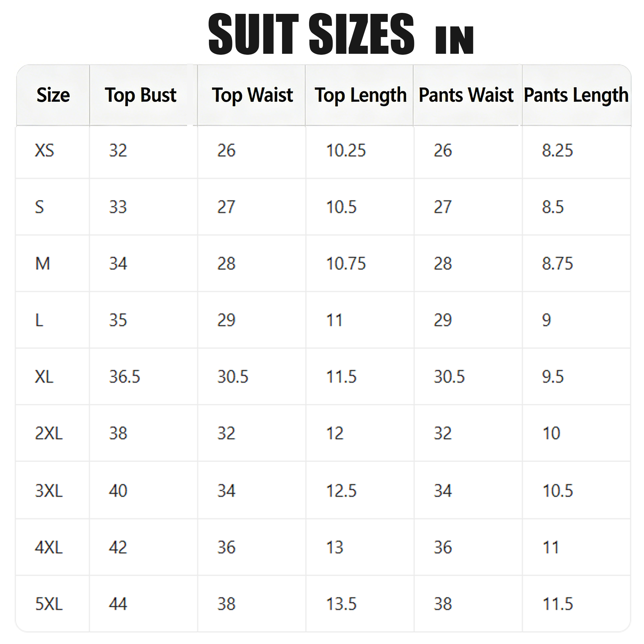The image size is (644, 644).
Task: Click the 2XL size row label
Action: (x=49, y=433)
